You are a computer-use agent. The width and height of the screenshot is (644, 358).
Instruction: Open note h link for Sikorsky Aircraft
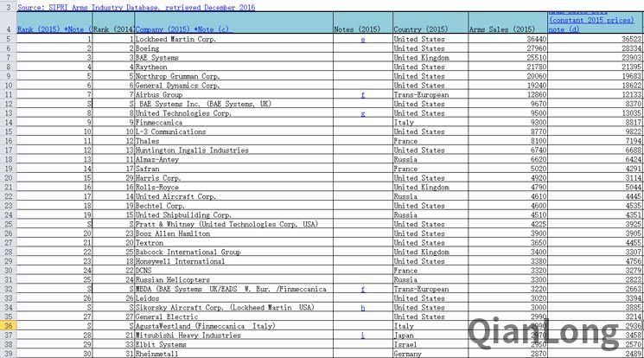(363, 308)
